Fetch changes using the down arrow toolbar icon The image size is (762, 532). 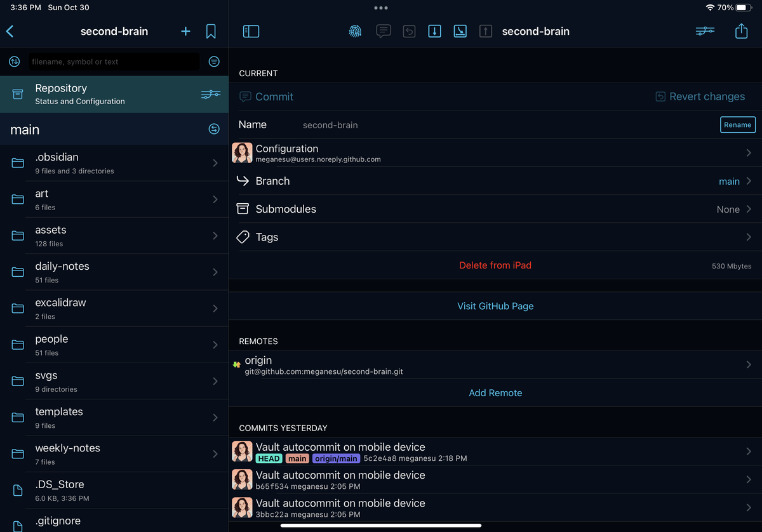click(x=434, y=30)
